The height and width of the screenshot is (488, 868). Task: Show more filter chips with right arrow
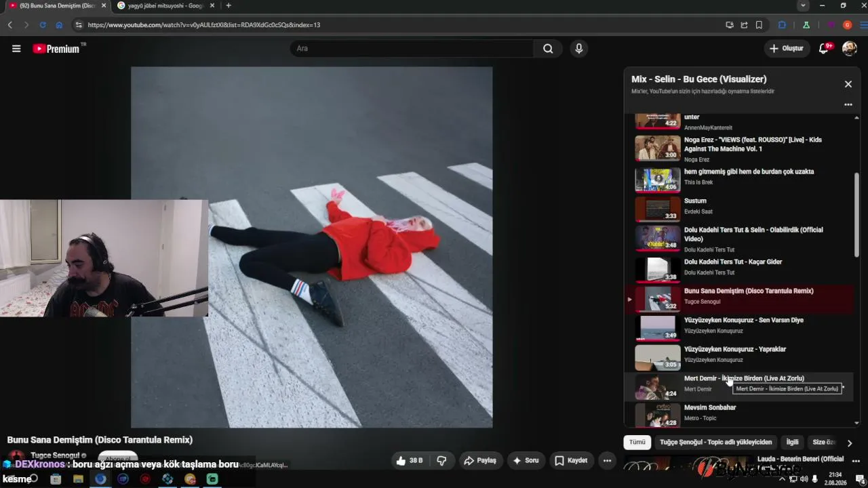point(849,443)
